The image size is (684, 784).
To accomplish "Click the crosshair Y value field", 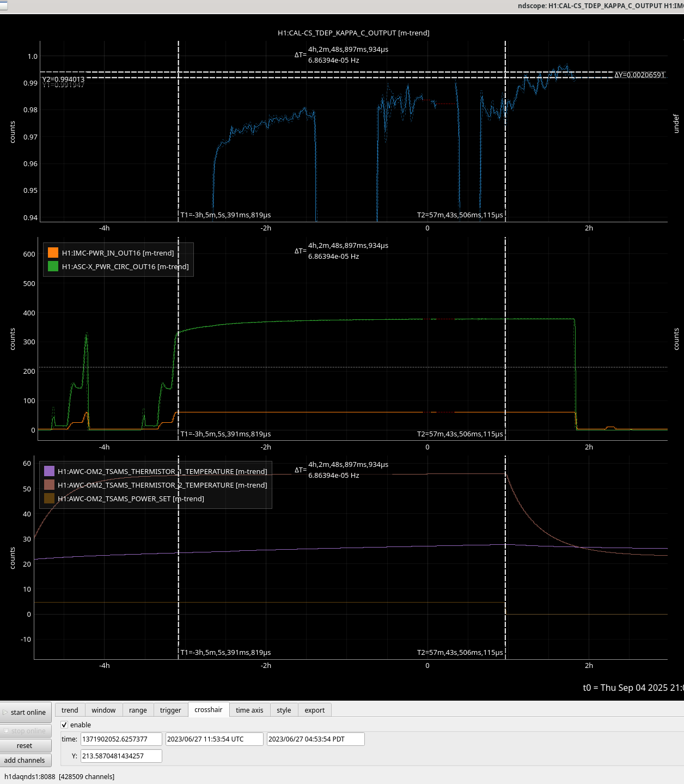I will click(x=121, y=756).
